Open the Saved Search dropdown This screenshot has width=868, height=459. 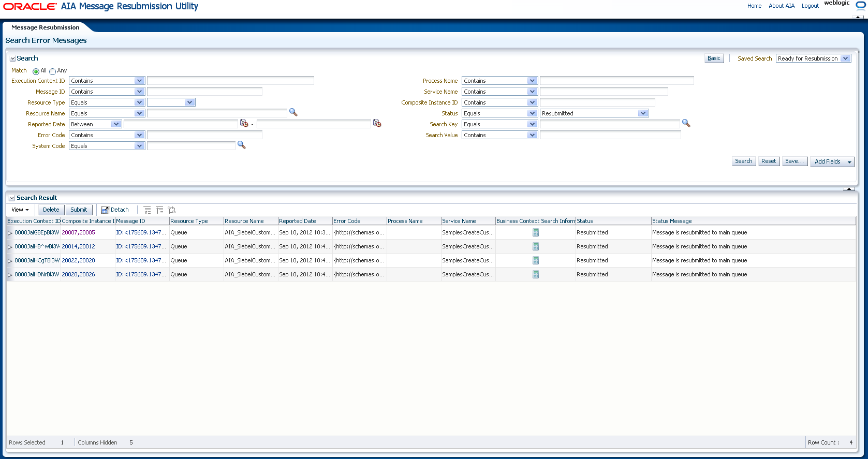(813, 58)
